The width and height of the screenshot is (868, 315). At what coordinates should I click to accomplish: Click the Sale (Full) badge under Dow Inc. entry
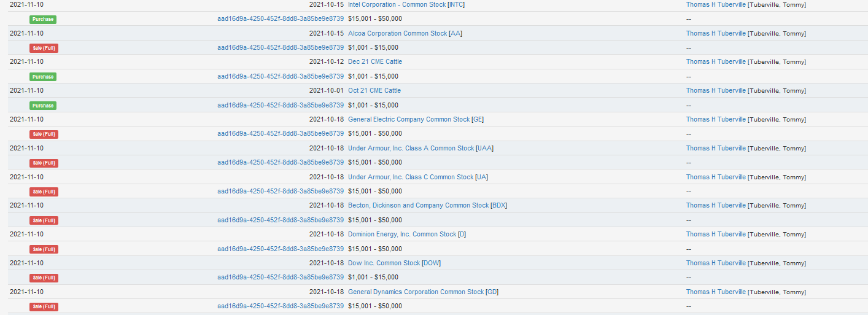pyautogui.click(x=44, y=278)
